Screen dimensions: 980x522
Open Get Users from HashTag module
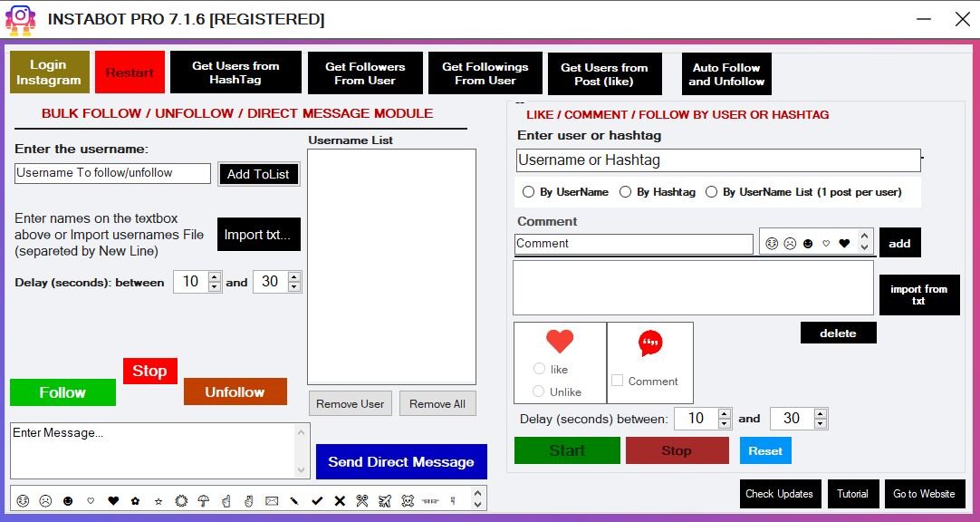point(235,72)
